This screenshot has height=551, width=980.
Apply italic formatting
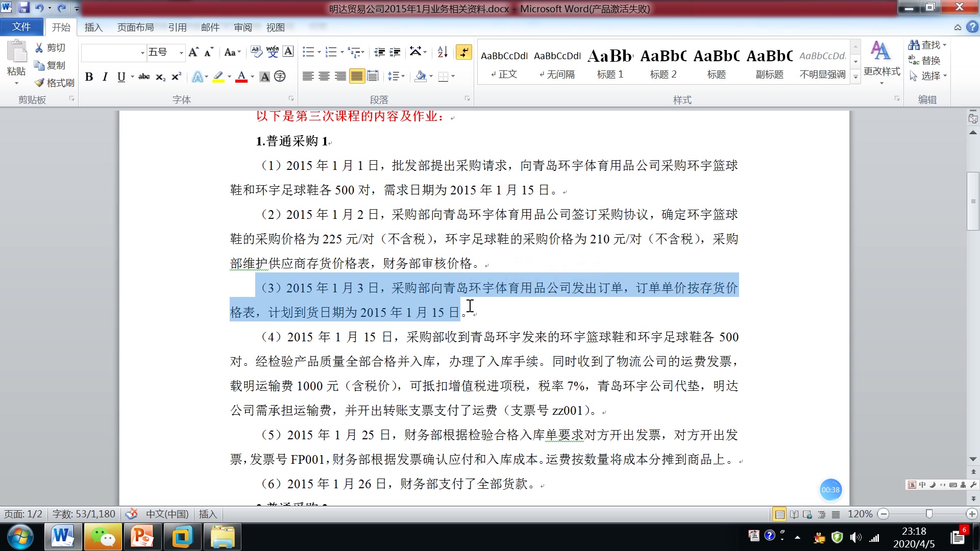[x=105, y=77]
